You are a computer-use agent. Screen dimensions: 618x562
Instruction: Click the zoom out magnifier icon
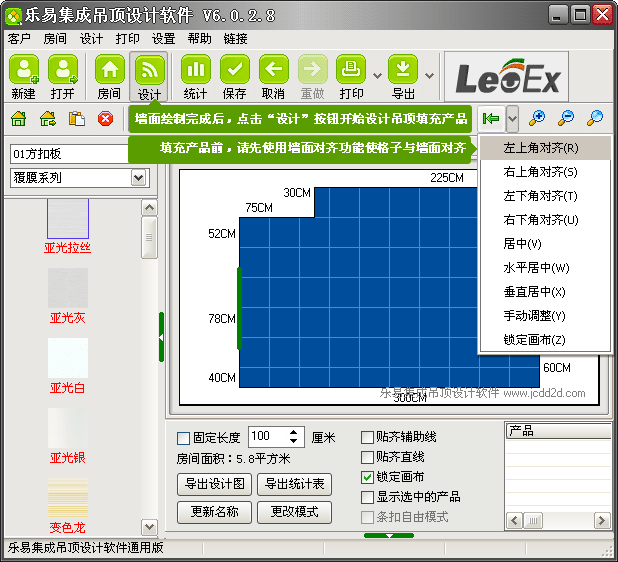coord(566,118)
